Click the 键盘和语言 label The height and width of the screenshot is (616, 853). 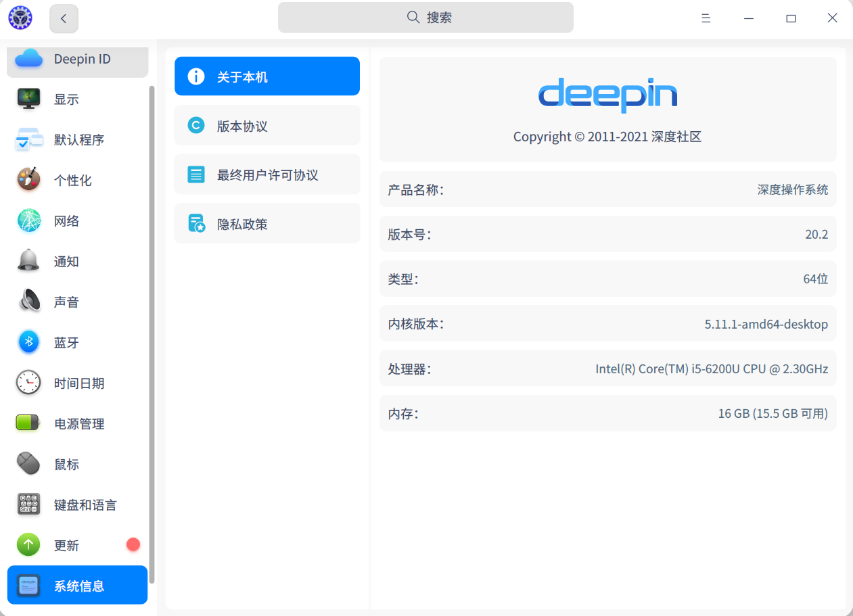coord(85,505)
